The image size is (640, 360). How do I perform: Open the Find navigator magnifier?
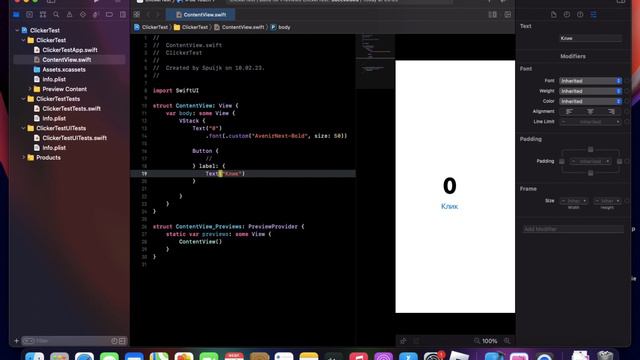tap(56, 15)
